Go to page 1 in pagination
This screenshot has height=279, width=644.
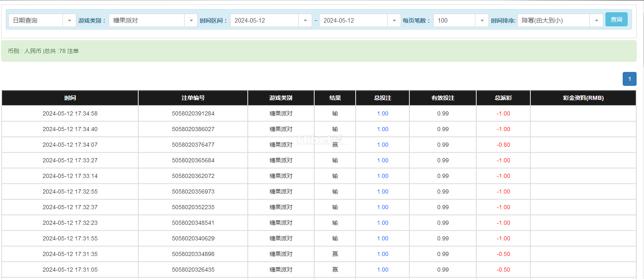coord(630,79)
